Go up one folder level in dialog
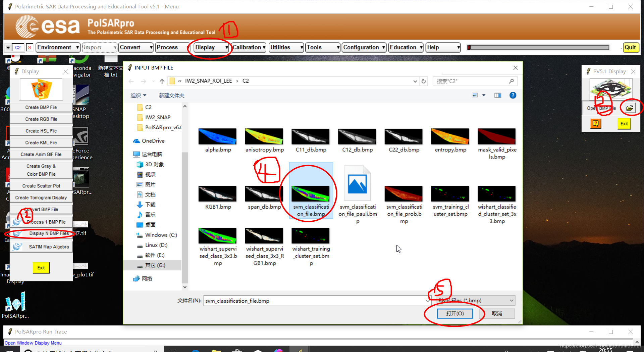 pyautogui.click(x=162, y=81)
